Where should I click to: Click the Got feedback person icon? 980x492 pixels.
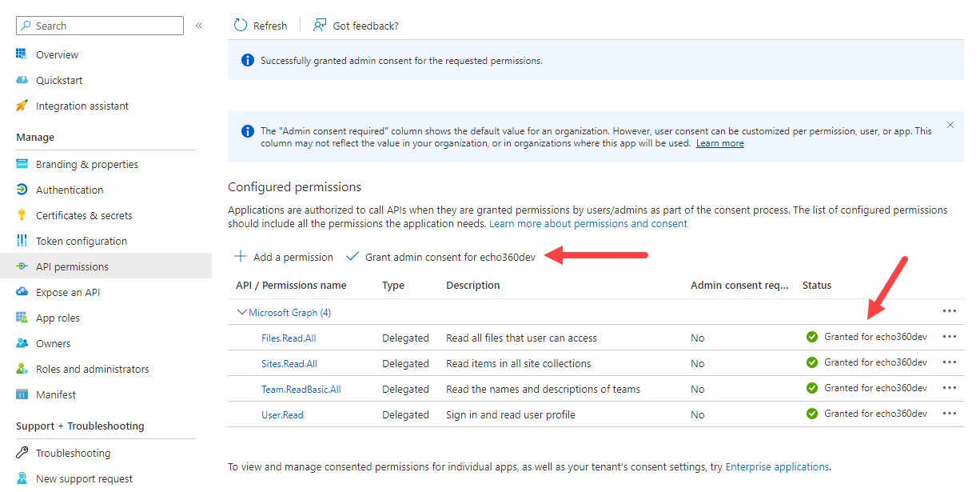coord(320,26)
